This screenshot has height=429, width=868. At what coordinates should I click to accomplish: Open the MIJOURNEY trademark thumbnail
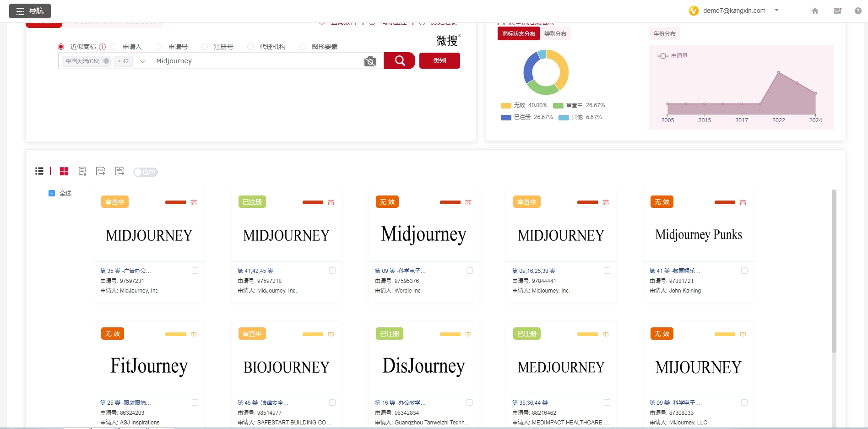point(699,367)
